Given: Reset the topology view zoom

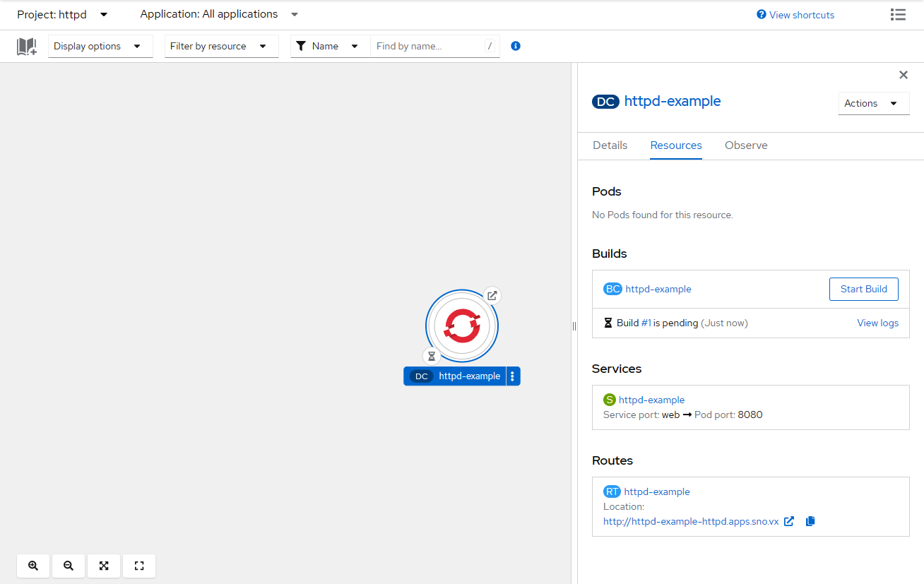Looking at the screenshot, I should click(138, 566).
